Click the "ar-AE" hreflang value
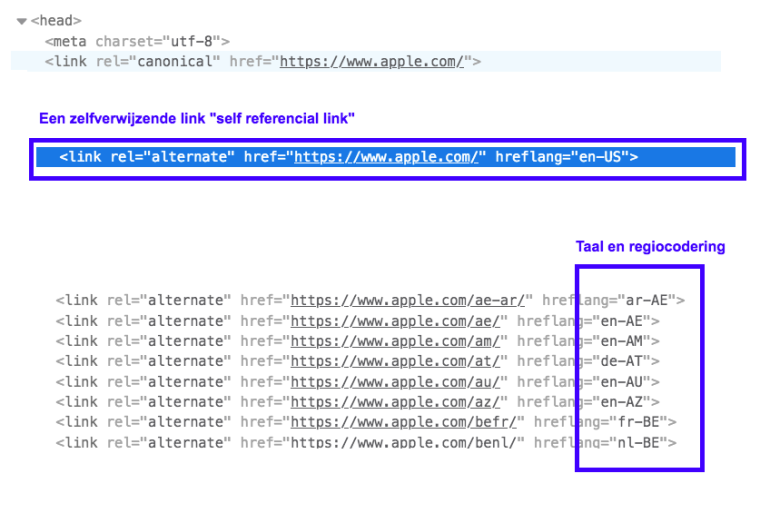 (x=647, y=300)
